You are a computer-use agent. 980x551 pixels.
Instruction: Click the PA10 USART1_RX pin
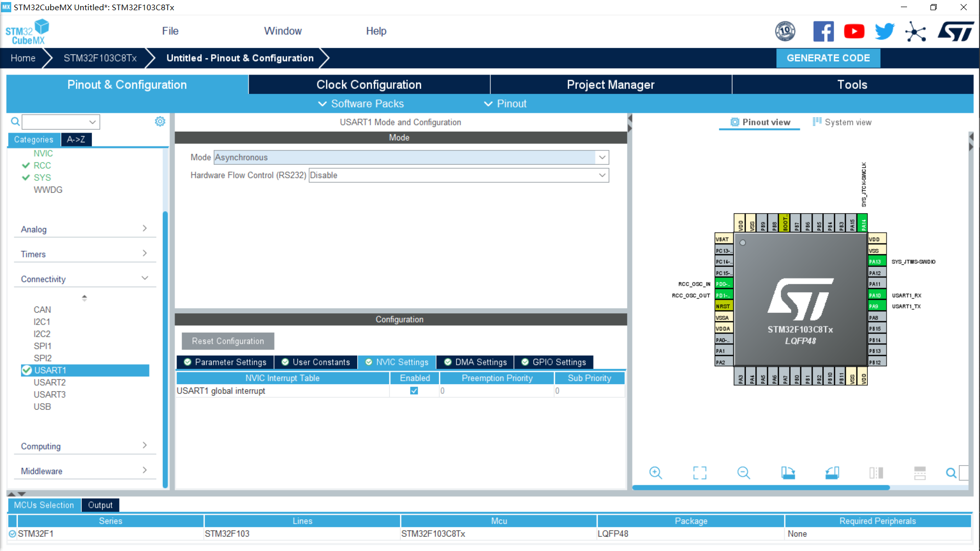pos(877,295)
